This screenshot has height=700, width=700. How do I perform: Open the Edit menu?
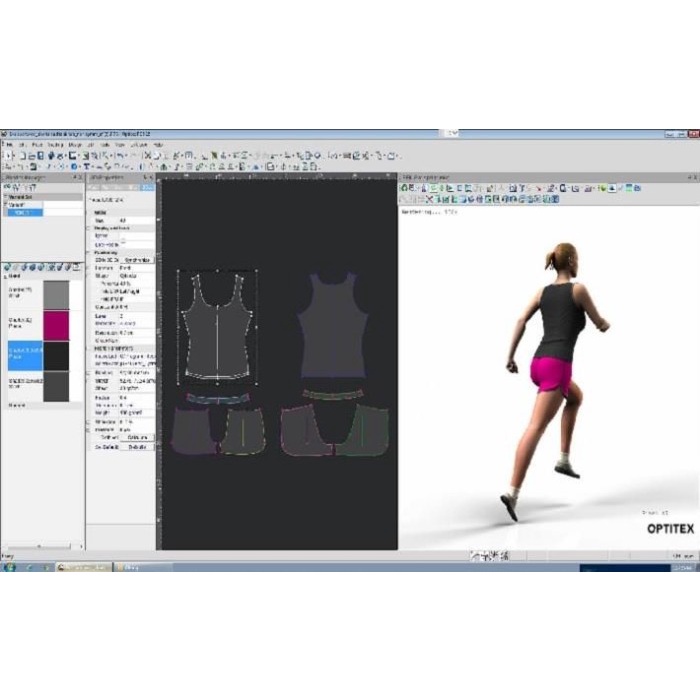click(24, 145)
